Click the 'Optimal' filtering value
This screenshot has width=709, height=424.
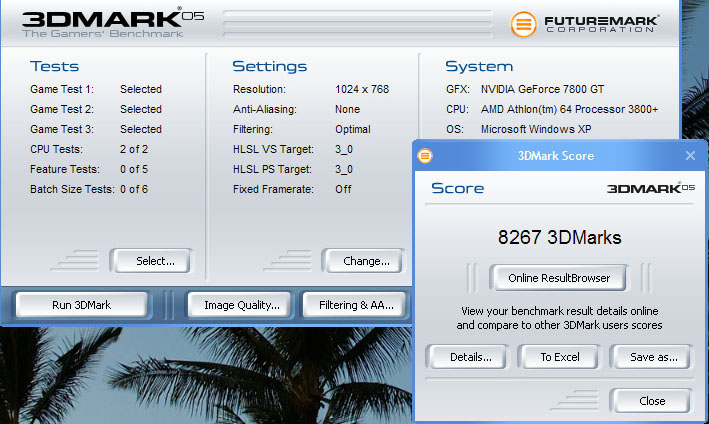pyautogui.click(x=353, y=129)
